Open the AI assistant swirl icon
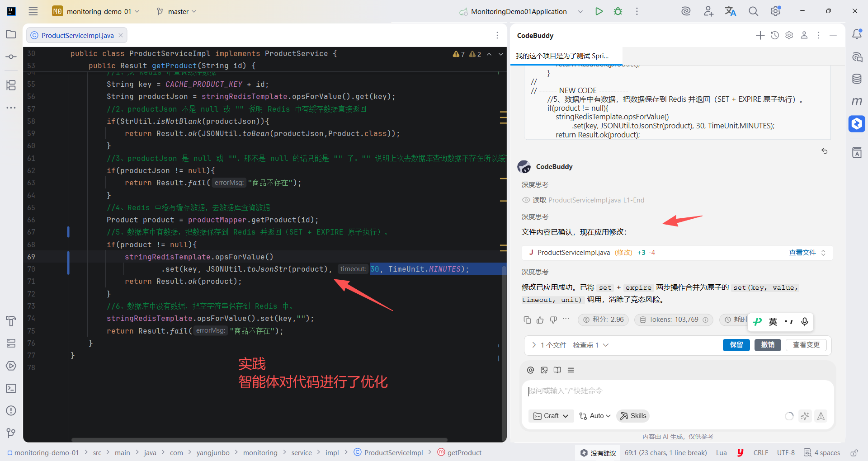Image resolution: width=868 pixels, height=461 pixels. pos(686,11)
